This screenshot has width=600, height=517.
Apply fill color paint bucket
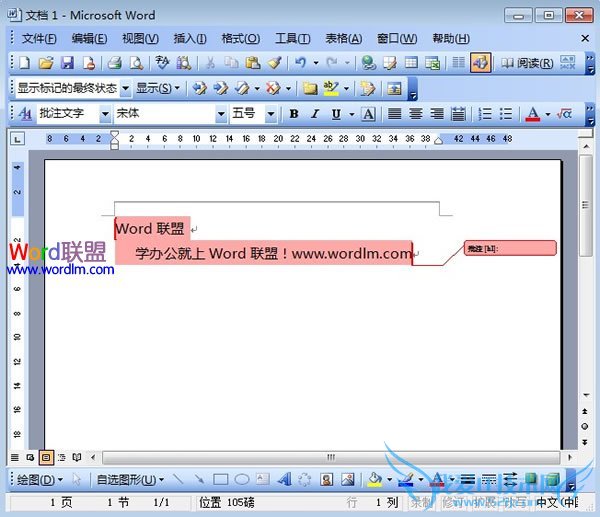click(x=375, y=479)
